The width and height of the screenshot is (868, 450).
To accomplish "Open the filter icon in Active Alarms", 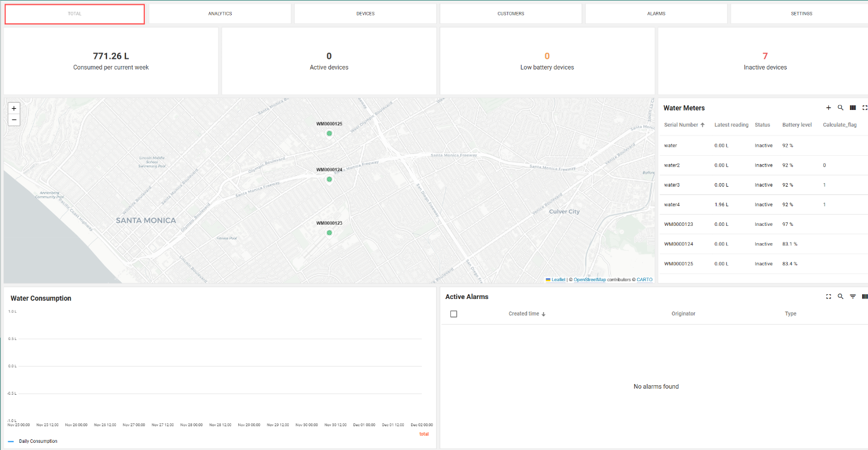I will [x=853, y=296].
